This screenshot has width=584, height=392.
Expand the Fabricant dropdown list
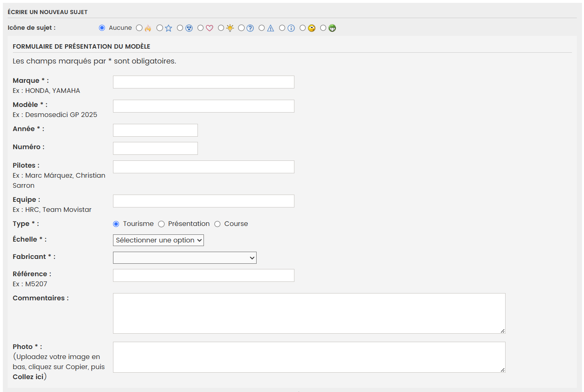click(185, 258)
